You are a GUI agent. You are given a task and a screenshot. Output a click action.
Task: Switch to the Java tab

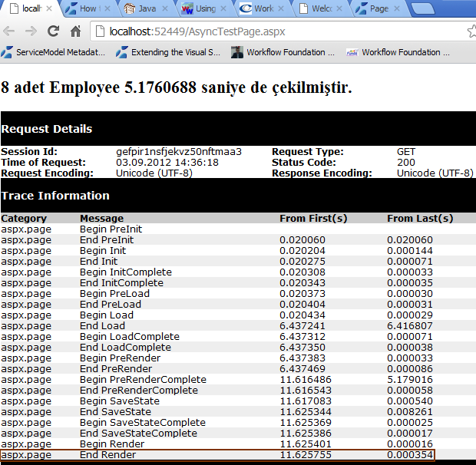[x=144, y=9]
